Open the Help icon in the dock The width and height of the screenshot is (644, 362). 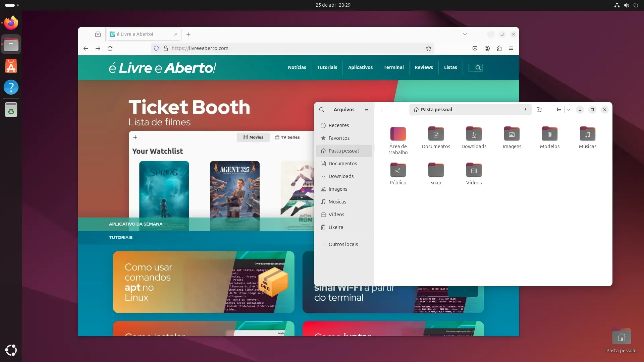[x=11, y=87]
